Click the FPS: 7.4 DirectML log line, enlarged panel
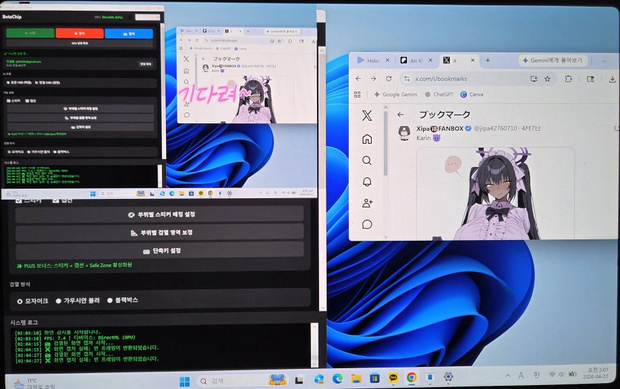 point(74,338)
